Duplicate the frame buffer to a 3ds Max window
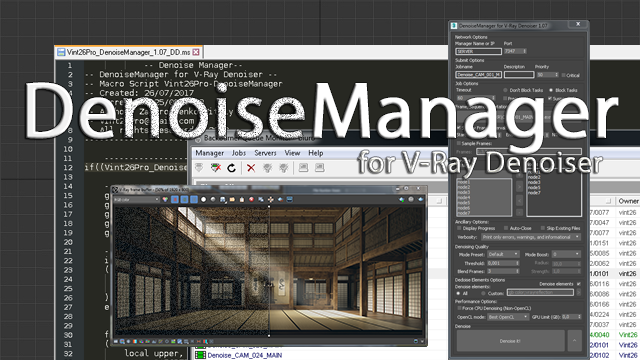Viewport: 640px width, 360px height. click(261, 199)
